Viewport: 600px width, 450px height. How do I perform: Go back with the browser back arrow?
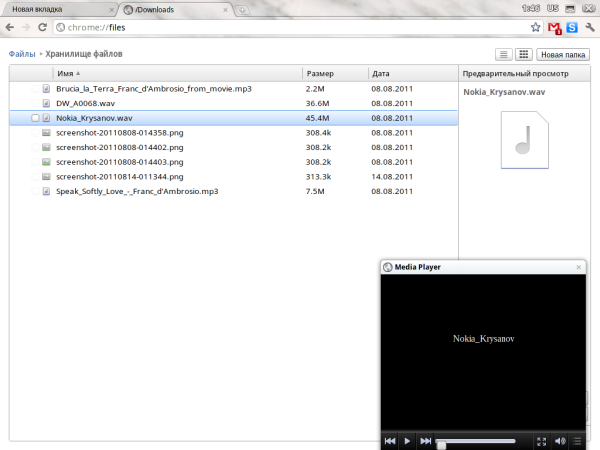[10, 27]
